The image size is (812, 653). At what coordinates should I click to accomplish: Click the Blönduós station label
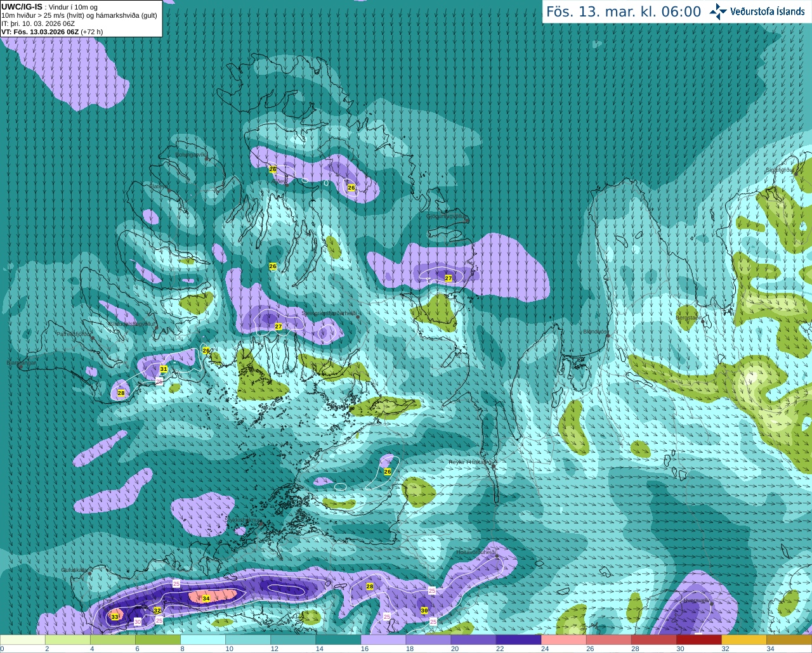point(595,332)
